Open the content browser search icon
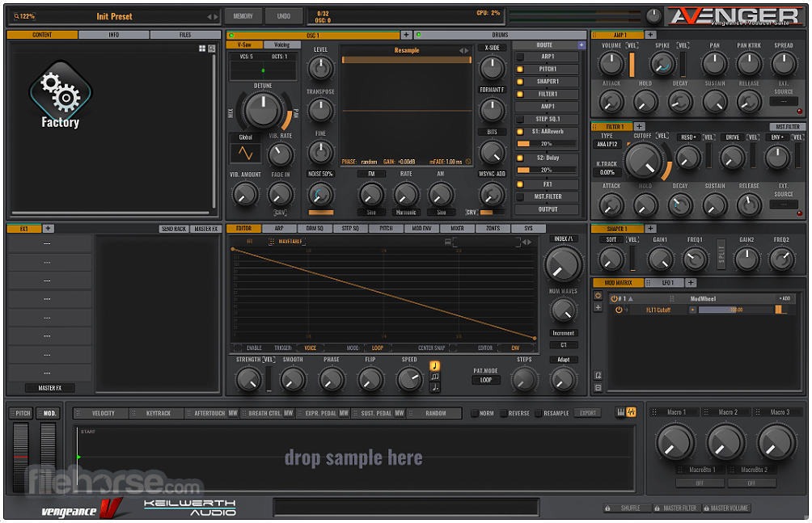 [x=212, y=49]
